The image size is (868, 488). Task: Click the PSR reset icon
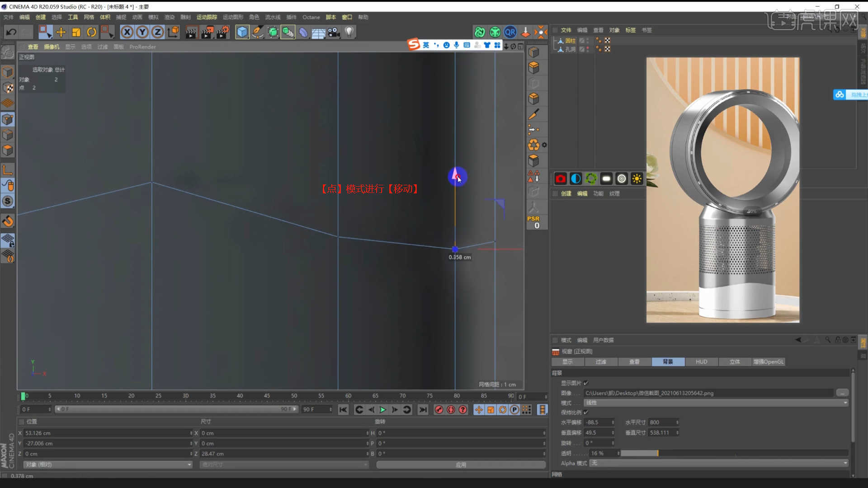534,222
